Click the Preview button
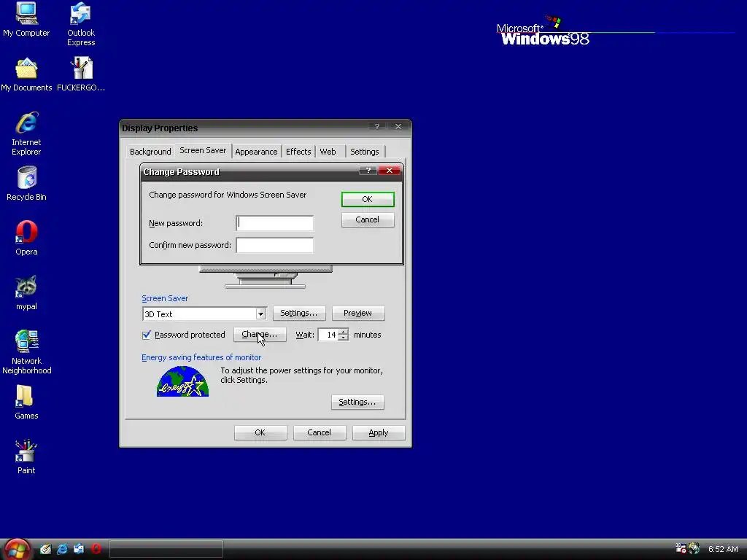747x560 pixels. [x=357, y=313]
